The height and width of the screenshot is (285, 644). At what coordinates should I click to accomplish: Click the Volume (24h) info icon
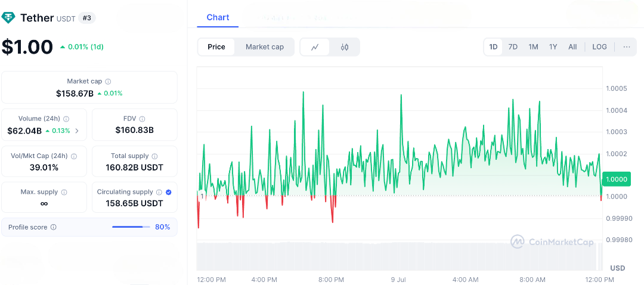point(66,119)
